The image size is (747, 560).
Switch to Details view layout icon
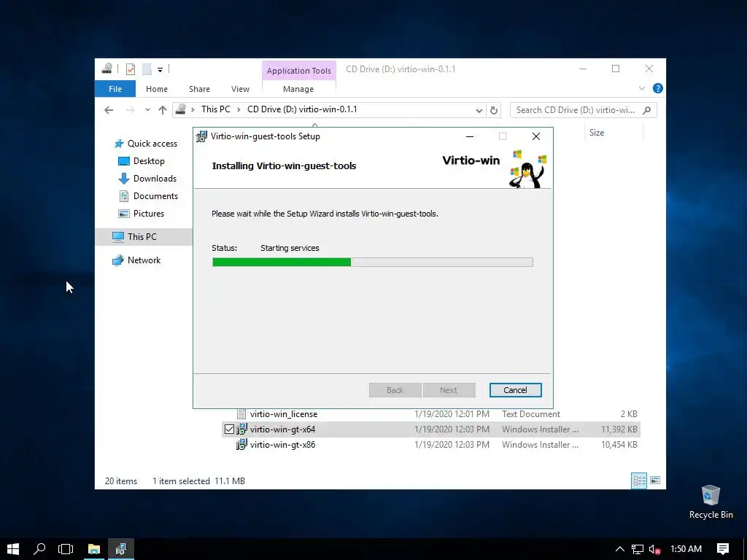639,481
